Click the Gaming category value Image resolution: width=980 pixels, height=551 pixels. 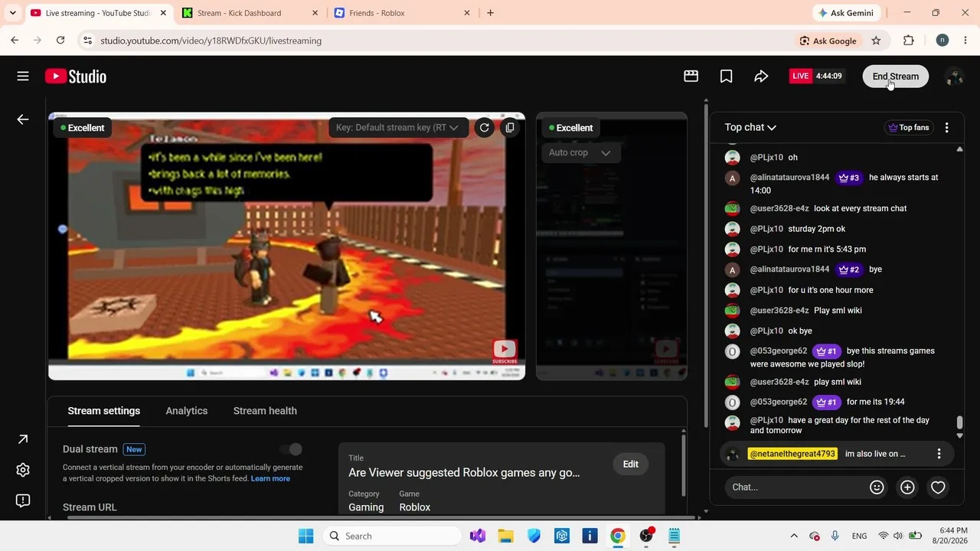coord(366,507)
